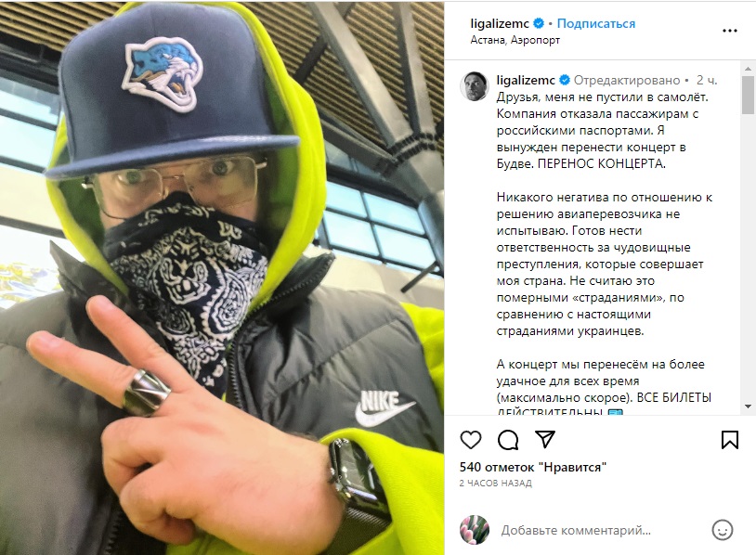Click the caption scrollbar down arrow
Image resolution: width=756 pixels, height=555 pixels.
748,407
